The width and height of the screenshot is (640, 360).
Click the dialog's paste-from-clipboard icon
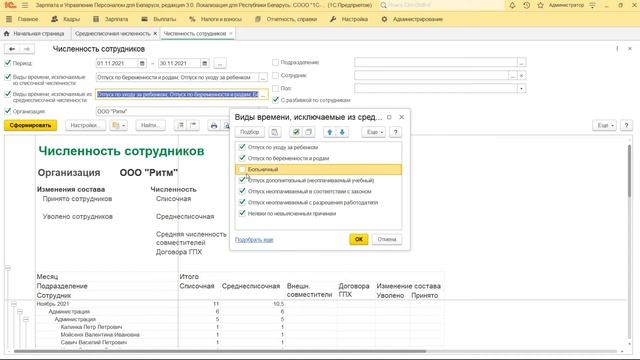click(x=275, y=132)
